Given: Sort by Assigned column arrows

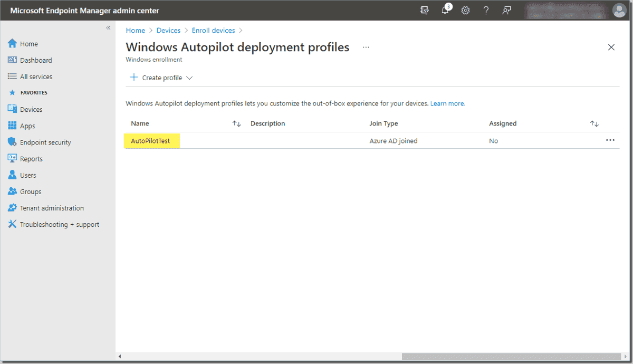Looking at the screenshot, I should click(x=594, y=123).
